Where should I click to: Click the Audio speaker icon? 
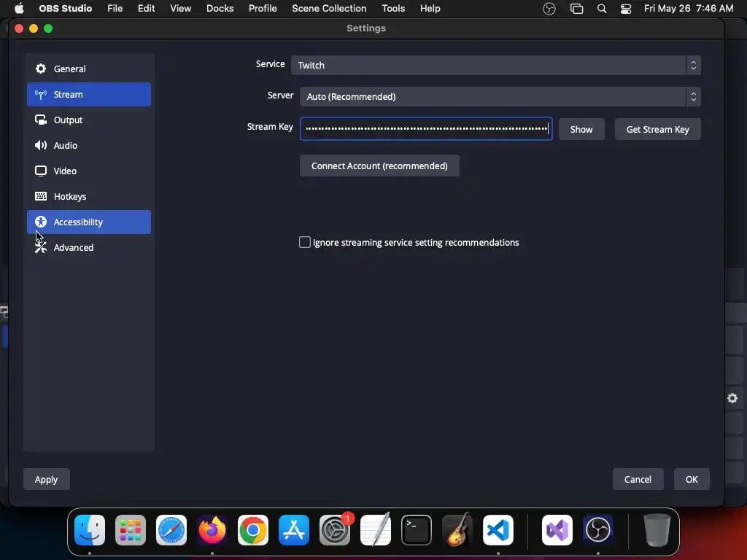(41, 145)
